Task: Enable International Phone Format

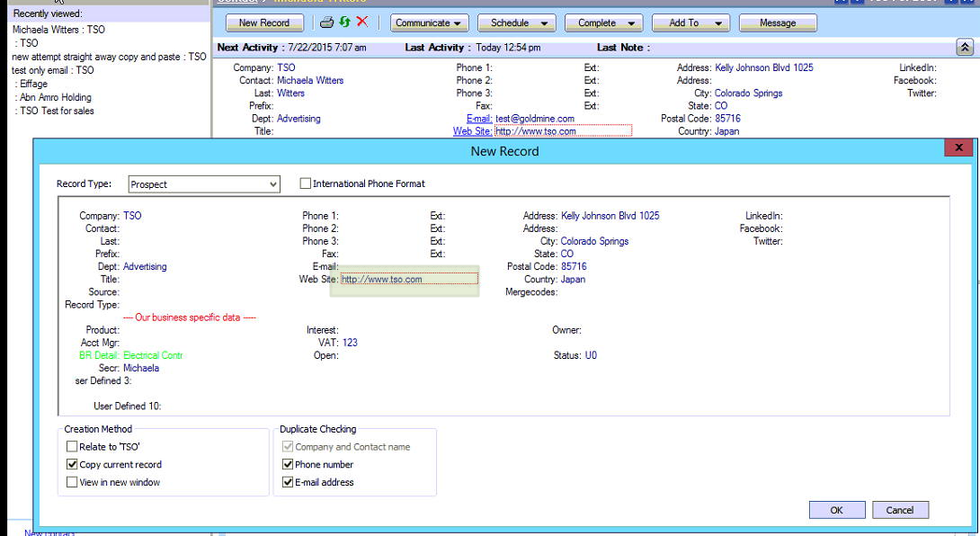Action: click(305, 183)
